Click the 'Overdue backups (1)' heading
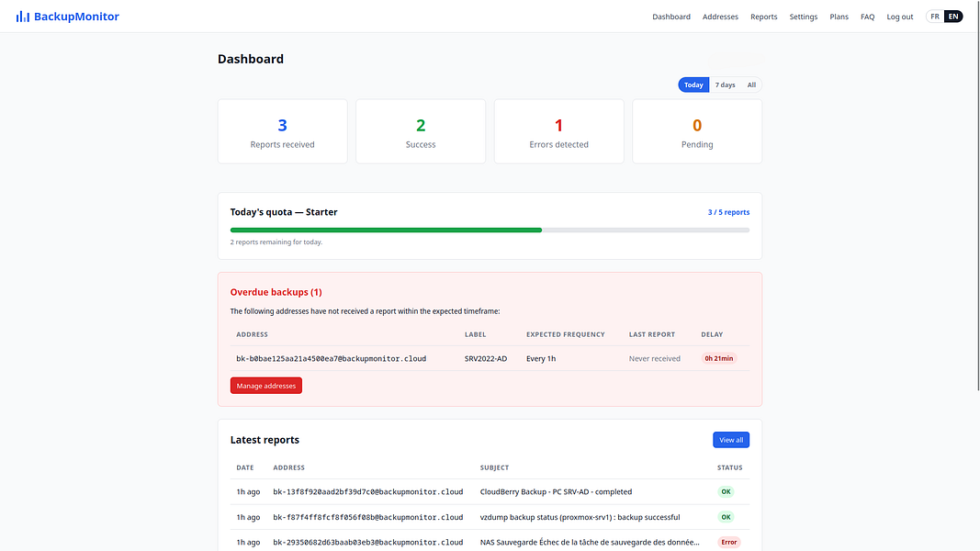This screenshot has width=980, height=551. coord(276,292)
